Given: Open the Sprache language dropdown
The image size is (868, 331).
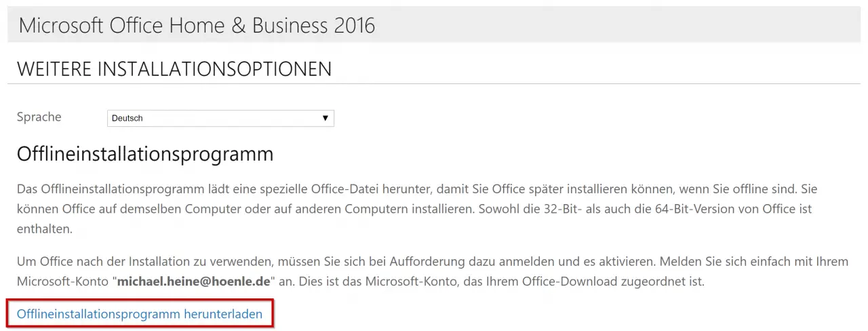Looking at the screenshot, I should [x=220, y=118].
